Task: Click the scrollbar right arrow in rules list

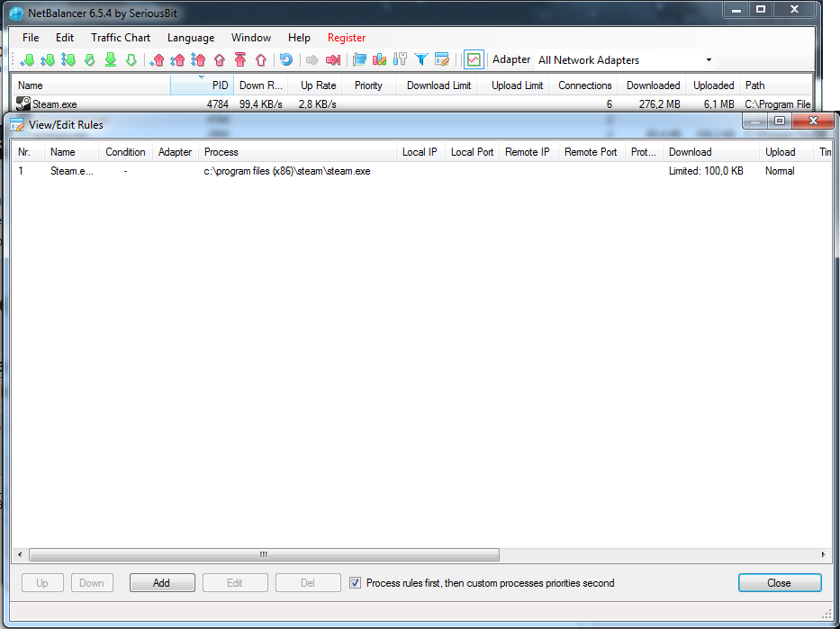Action: tap(824, 554)
